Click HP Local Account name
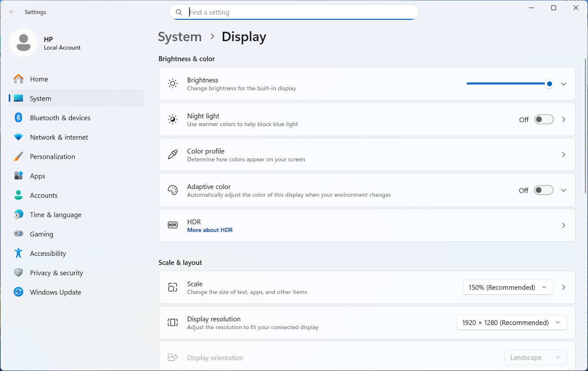 point(62,43)
